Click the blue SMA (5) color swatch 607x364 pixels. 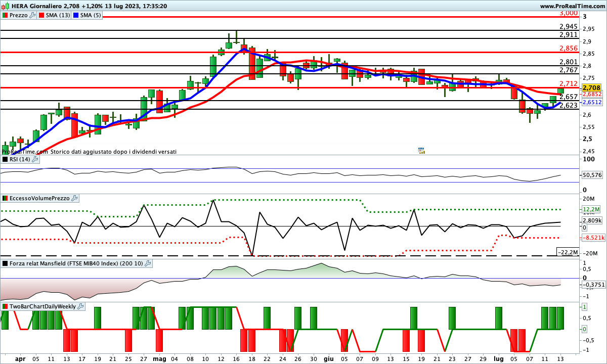pos(76,15)
